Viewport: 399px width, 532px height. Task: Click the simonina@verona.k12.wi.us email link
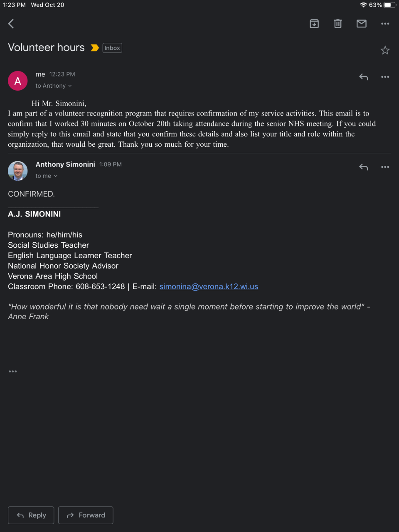209,286
